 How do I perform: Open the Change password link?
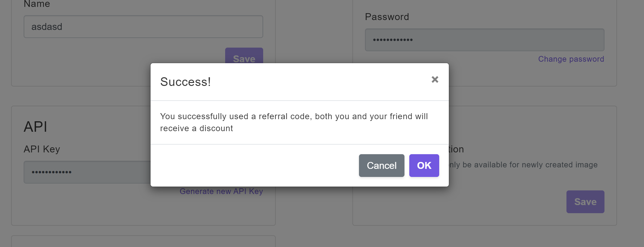coord(571,59)
